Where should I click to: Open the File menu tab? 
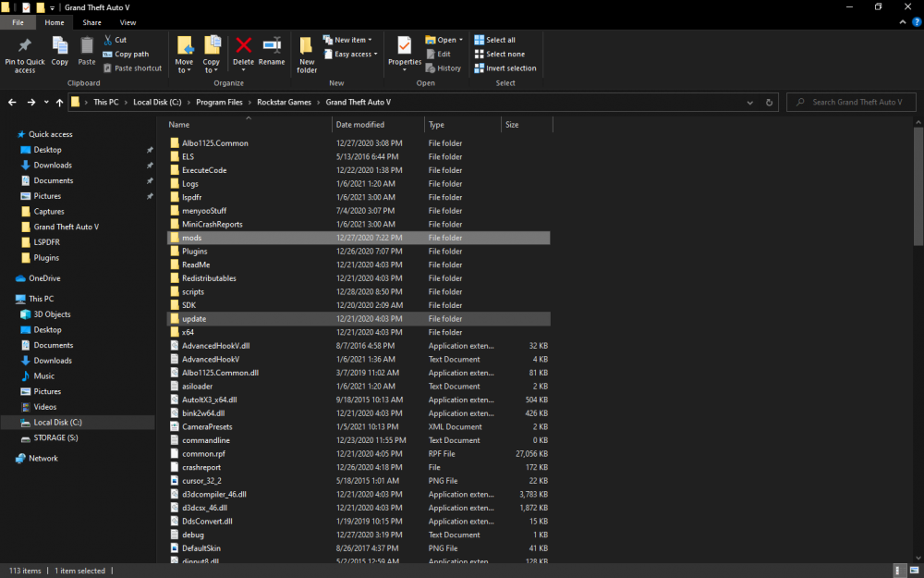(18, 22)
